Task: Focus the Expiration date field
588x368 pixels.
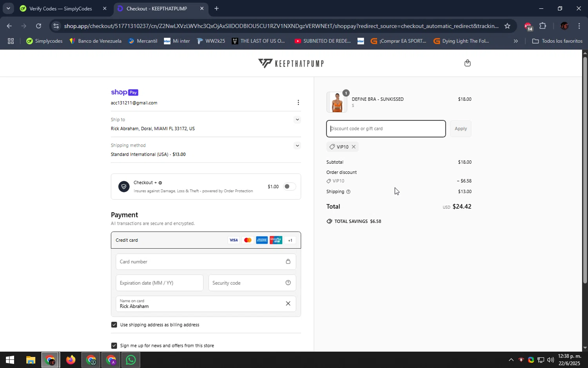Action: pyautogui.click(x=160, y=283)
